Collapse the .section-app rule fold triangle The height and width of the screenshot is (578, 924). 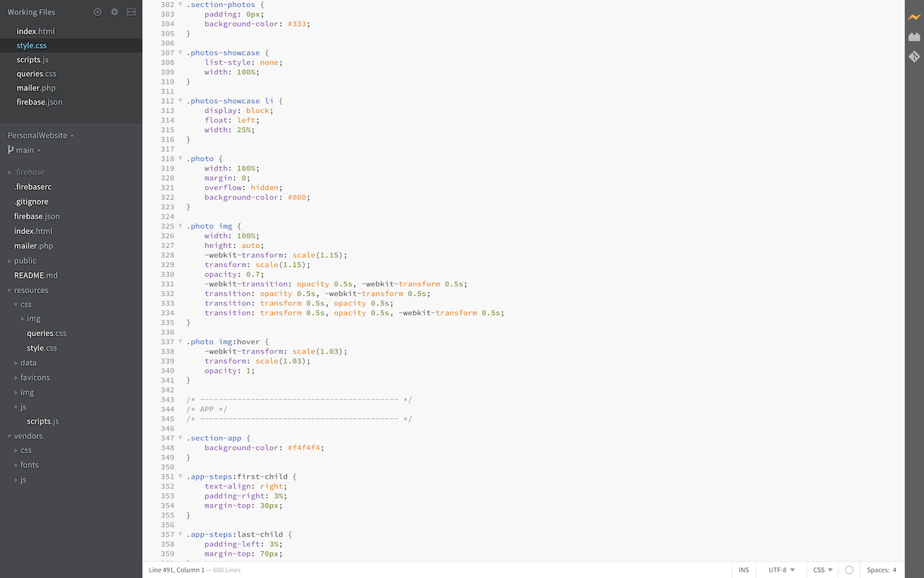pyautogui.click(x=180, y=438)
